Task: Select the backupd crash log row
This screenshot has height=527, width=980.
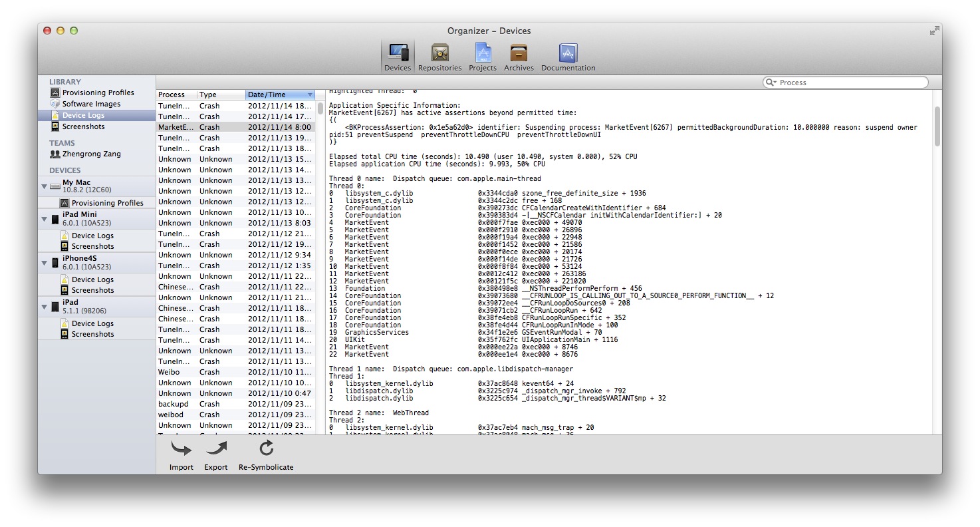Action: [x=236, y=404]
